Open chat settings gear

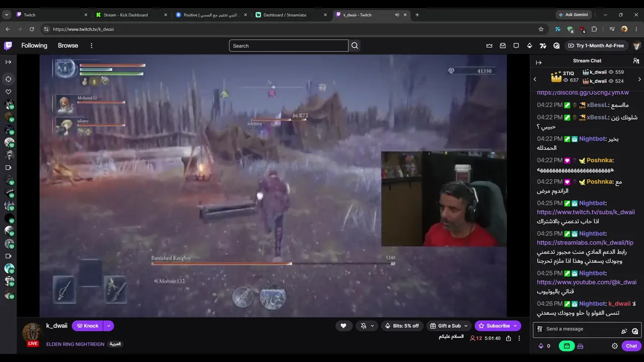click(615, 346)
